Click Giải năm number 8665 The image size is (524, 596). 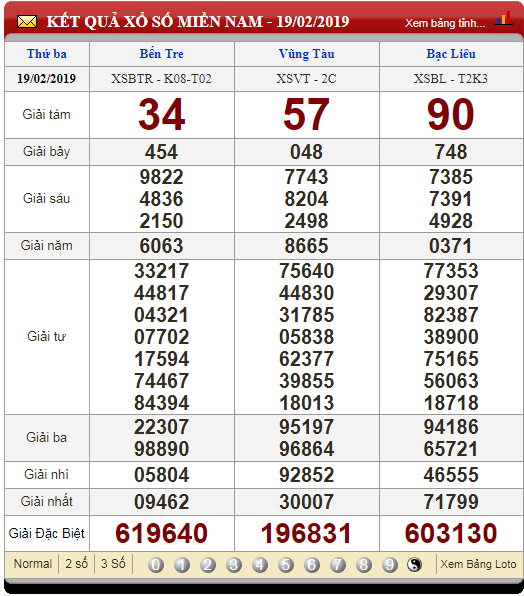tap(306, 246)
